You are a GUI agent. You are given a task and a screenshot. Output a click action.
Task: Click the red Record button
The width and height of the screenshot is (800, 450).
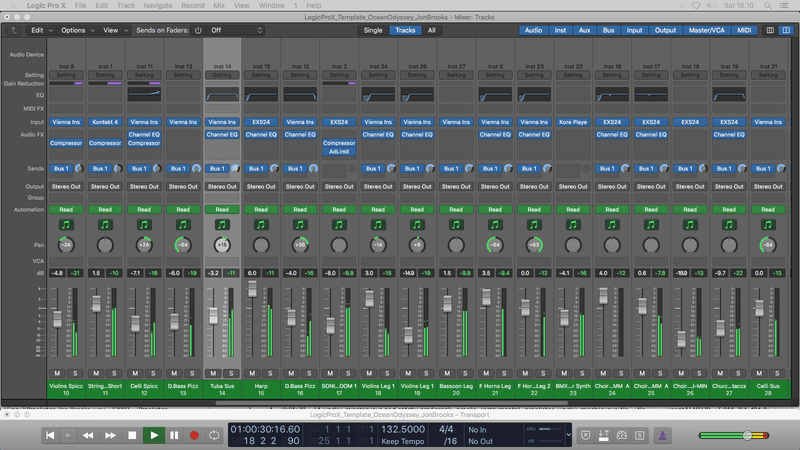click(x=194, y=435)
